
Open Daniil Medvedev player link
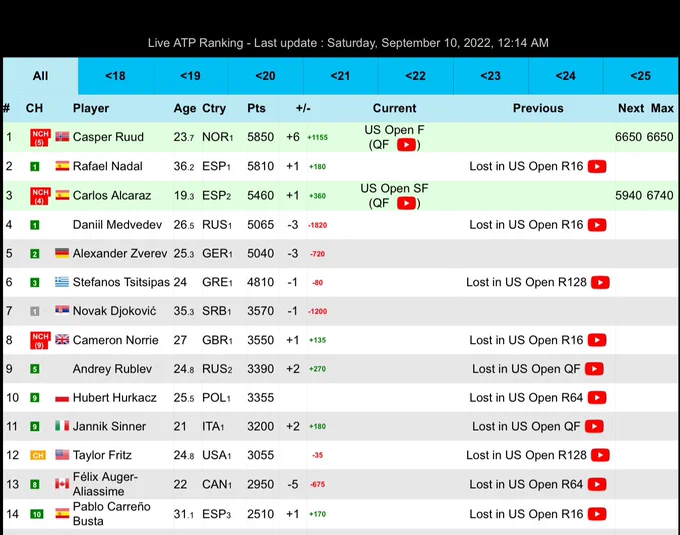117,225
